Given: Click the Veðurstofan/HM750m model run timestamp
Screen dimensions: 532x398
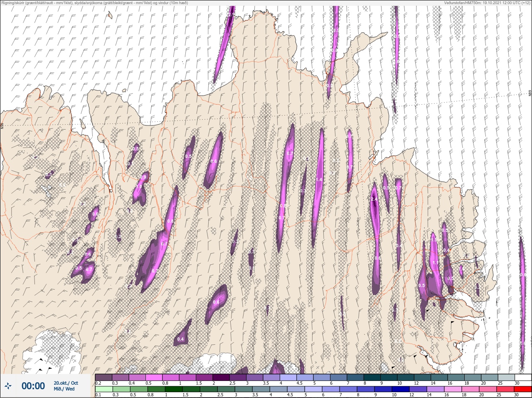Looking at the screenshot, I should (x=487, y=3).
